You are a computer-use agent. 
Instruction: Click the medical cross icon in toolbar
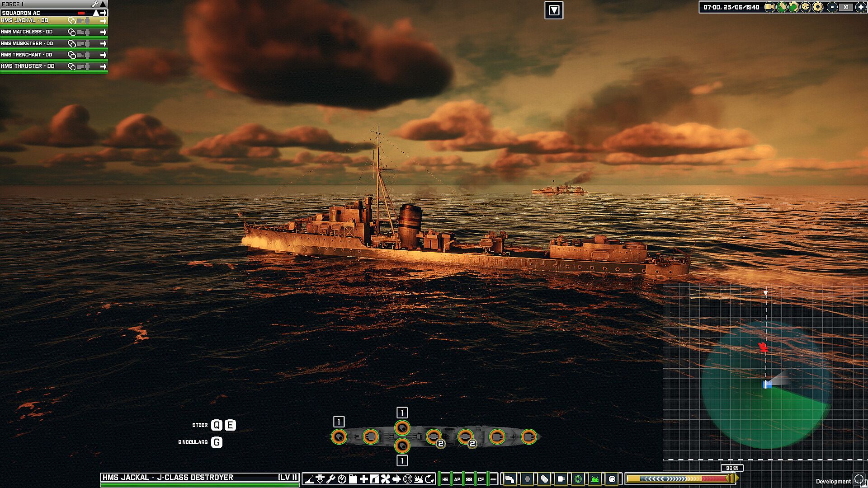pyautogui.click(x=364, y=479)
